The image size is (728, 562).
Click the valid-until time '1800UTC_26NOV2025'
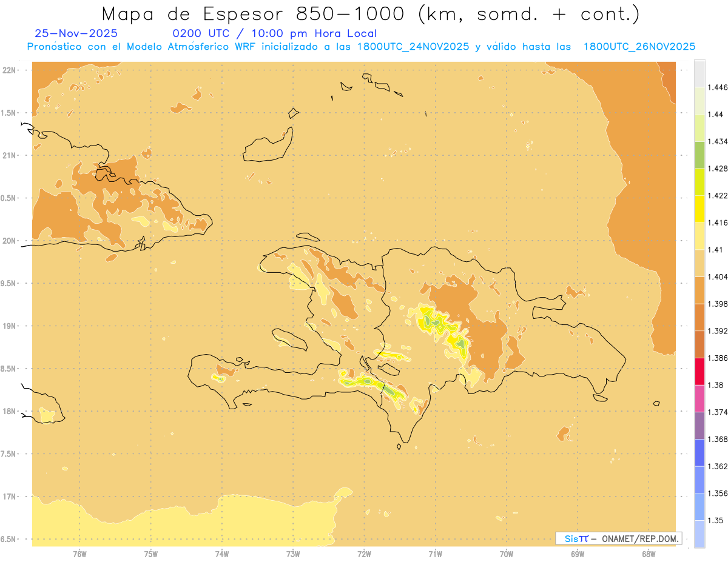[639, 47]
